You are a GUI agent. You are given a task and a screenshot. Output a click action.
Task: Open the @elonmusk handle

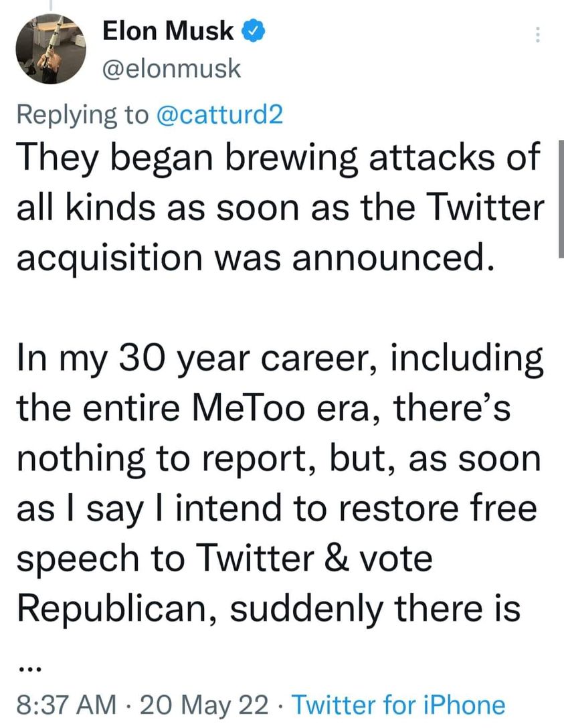(171, 68)
